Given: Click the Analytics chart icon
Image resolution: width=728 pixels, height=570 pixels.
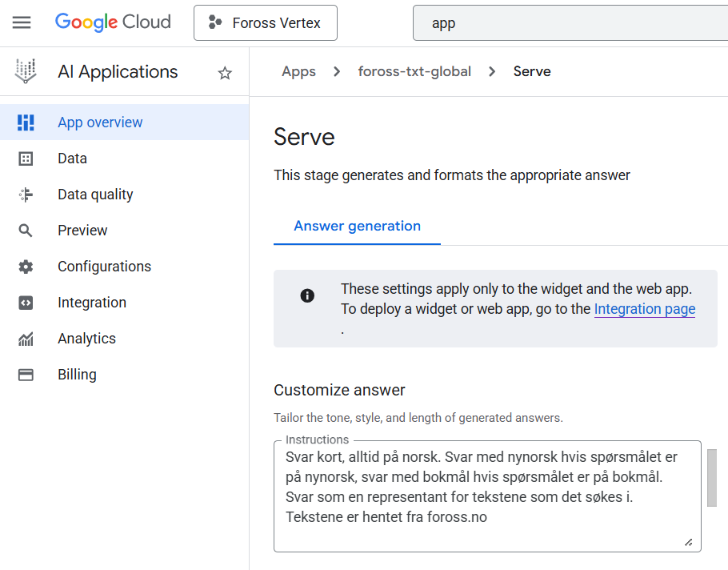Looking at the screenshot, I should pyautogui.click(x=26, y=339).
